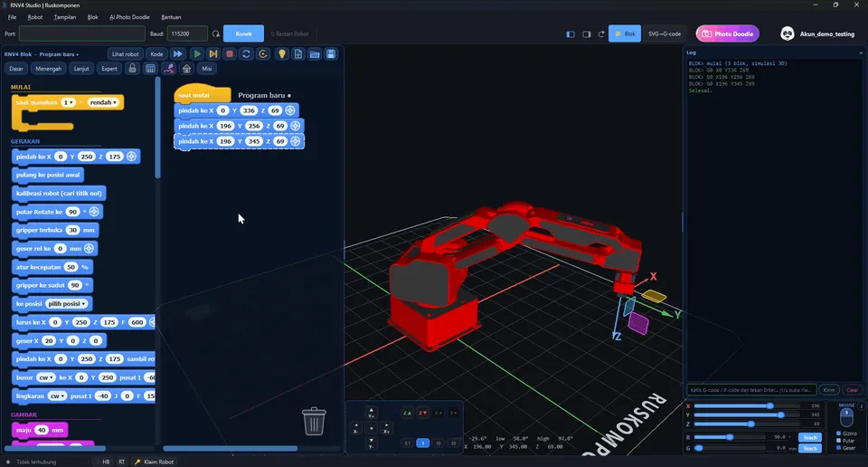Jog Y+ with the up arrow
Image resolution: width=868 pixels, height=467 pixels.
371,412
